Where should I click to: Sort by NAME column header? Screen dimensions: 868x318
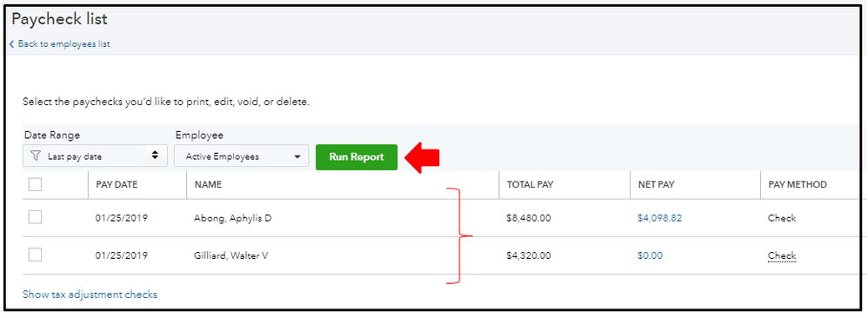[208, 185]
